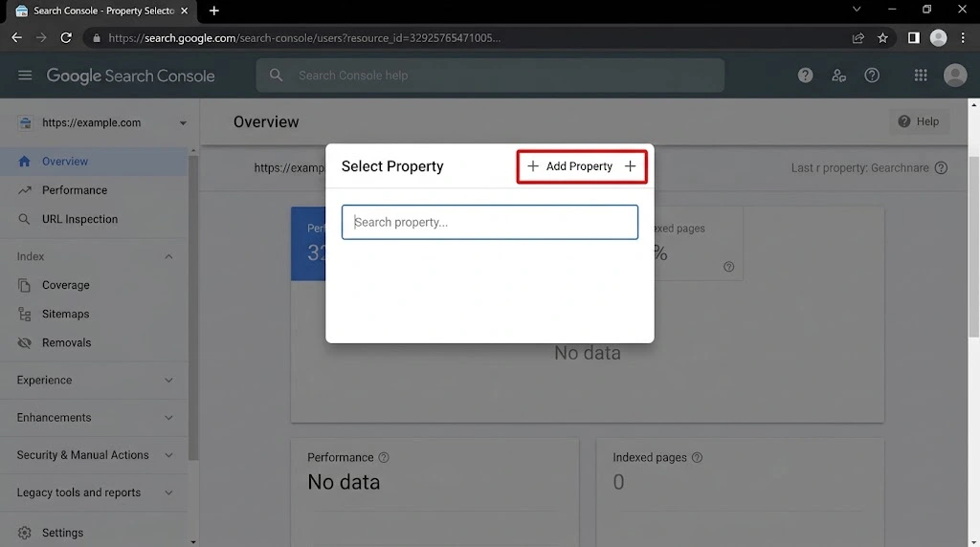Open the user management people icon
The height and width of the screenshot is (547, 980).
tap(838, 76)
